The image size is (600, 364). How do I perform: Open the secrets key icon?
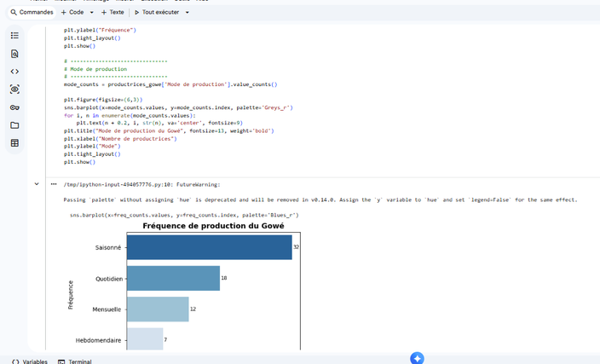point(14,107)
